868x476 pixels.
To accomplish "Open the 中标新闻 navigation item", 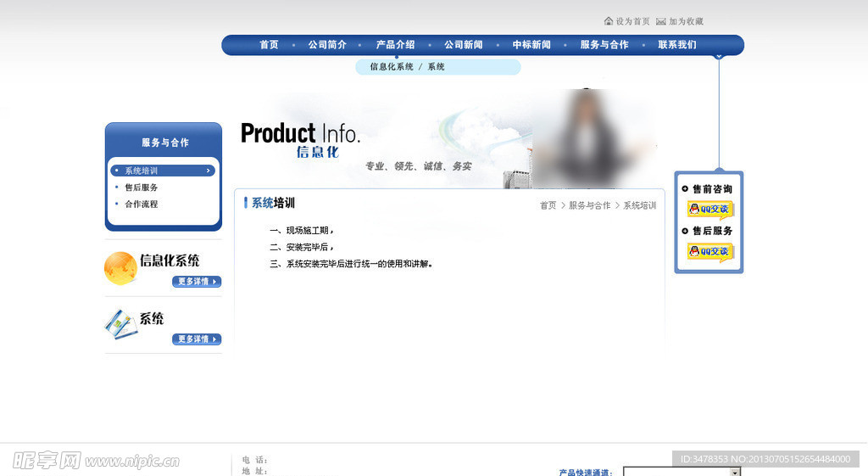I will click(531, 45).
